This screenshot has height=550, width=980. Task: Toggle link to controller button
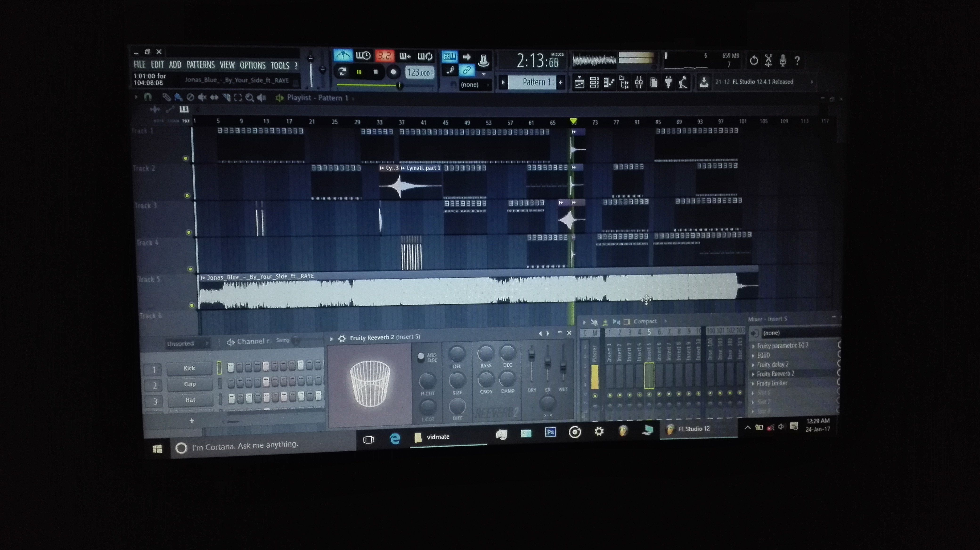(x=466, y=70)
